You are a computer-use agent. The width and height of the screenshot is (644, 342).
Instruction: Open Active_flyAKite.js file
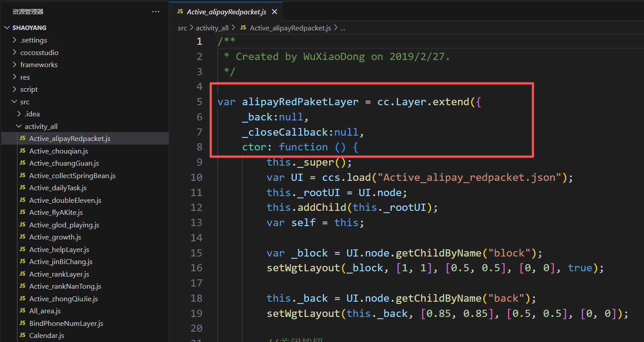tap(85, 212)
